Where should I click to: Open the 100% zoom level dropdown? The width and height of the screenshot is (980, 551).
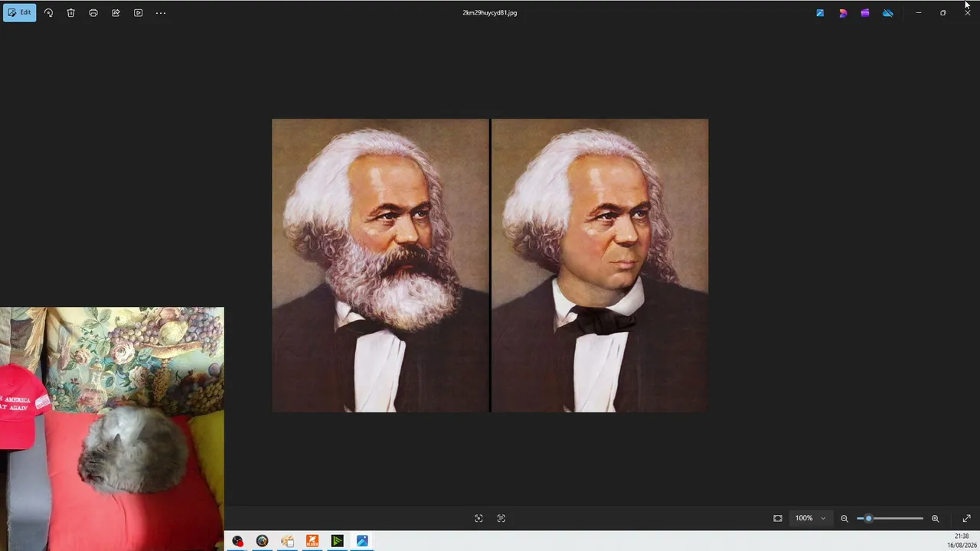pyautogui.click(x=810, y=518)
